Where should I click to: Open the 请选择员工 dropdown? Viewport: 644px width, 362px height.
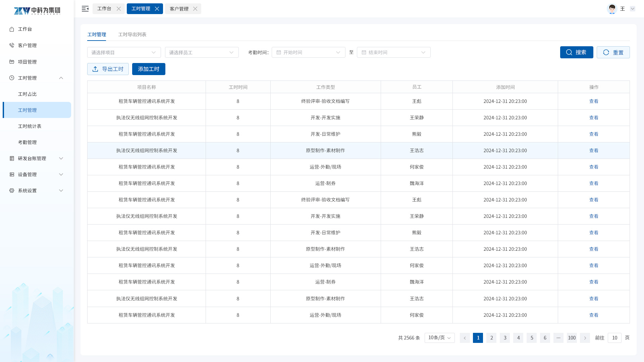[202, 52]
